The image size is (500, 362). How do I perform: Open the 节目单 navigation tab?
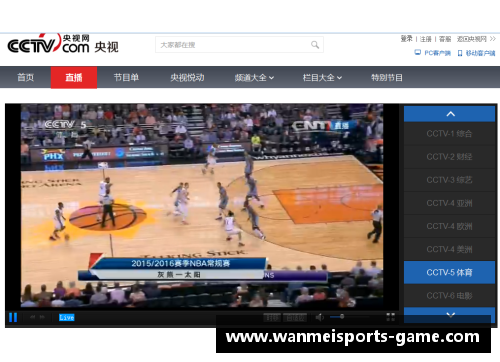[126, 77]
